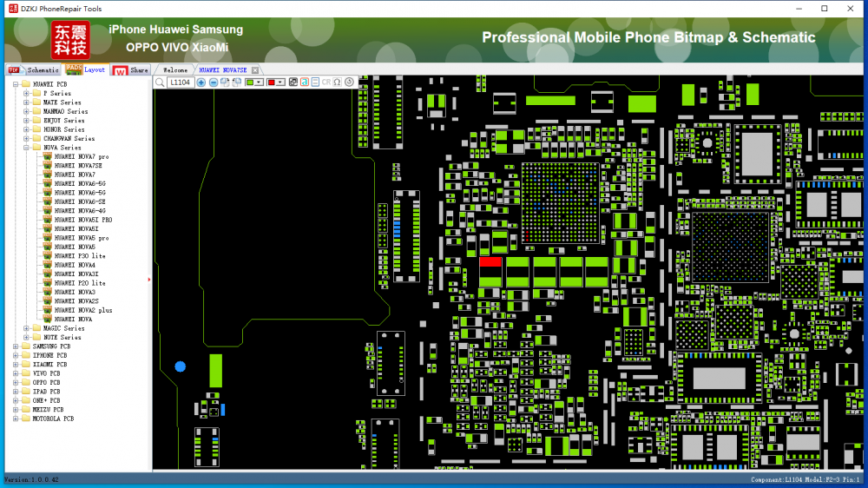The image size is (868, 488).
Task: Select the MANMAO Series folder label
Action: (x=65, y=111)
